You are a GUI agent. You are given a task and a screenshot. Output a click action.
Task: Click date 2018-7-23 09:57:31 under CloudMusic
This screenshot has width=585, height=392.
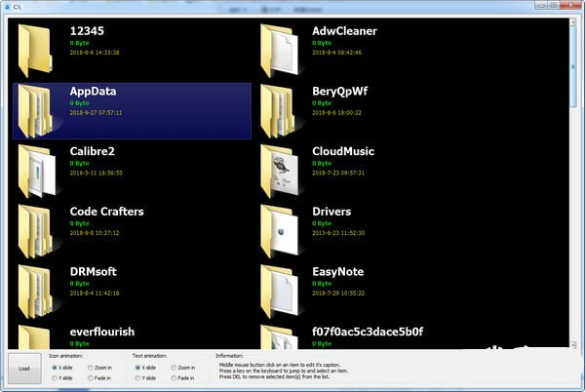coord(338,173)
